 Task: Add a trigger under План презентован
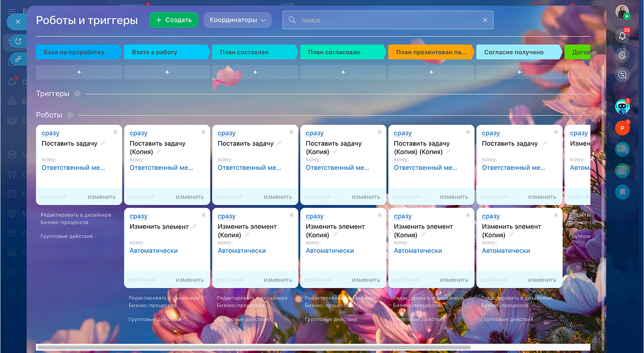432,72
